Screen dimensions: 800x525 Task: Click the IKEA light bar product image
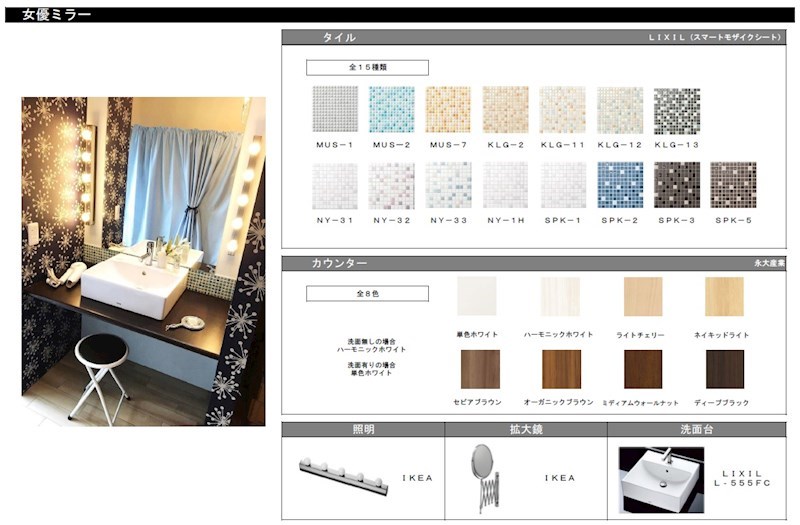coord(346,471)
